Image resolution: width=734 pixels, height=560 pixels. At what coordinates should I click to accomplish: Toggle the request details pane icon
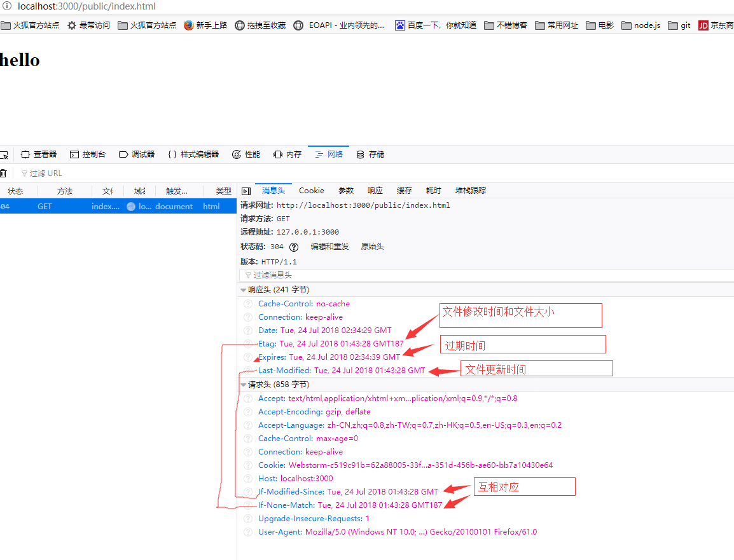[246, 191]
